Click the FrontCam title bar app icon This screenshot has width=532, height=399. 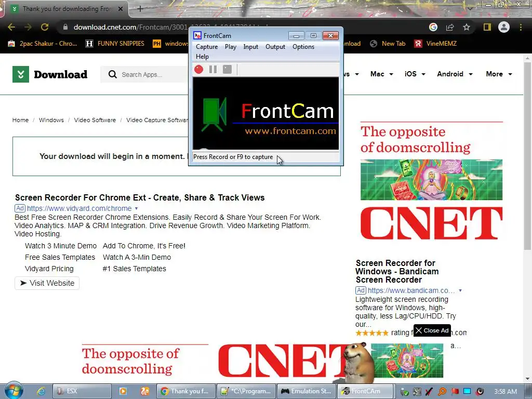[x=197, y=36]
